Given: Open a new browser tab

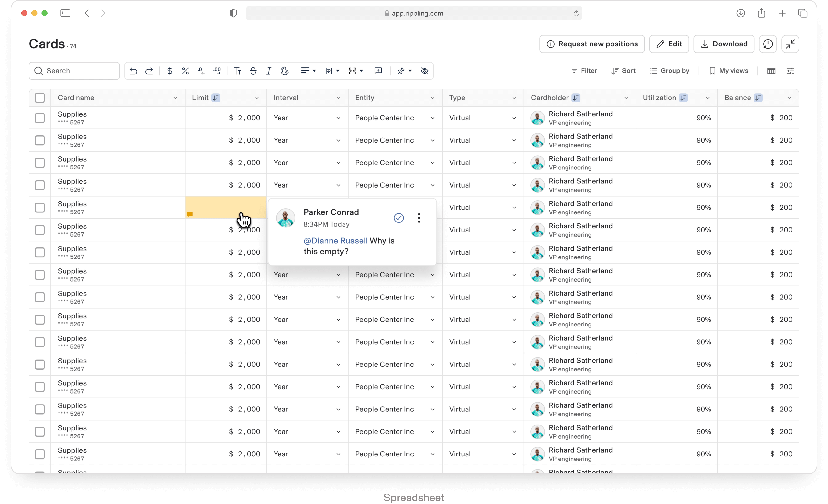Looking at the screenshot, I should tap(782, 13).
